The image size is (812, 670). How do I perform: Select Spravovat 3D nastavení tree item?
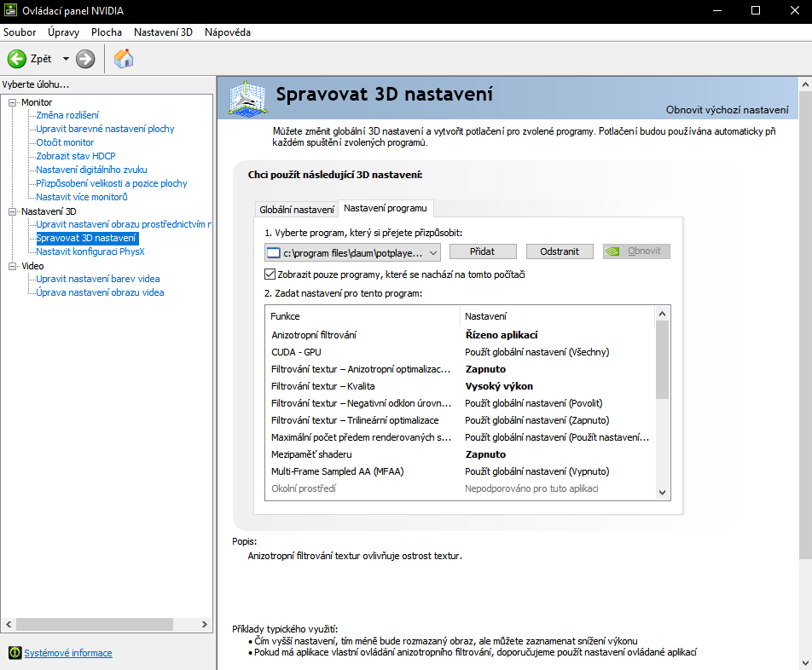coord(86,238)
